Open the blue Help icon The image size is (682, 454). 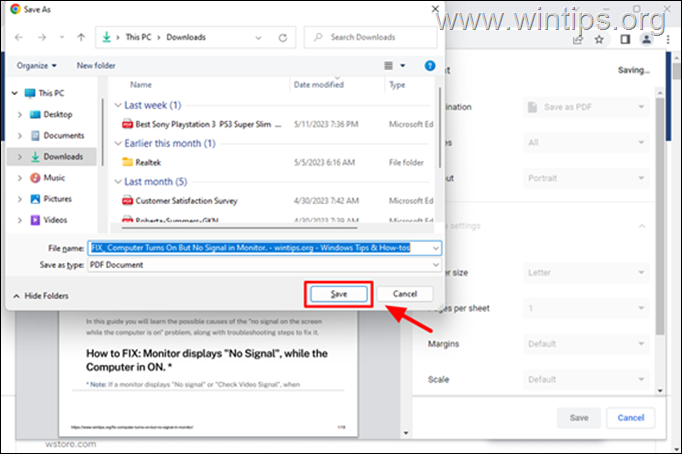430,66
